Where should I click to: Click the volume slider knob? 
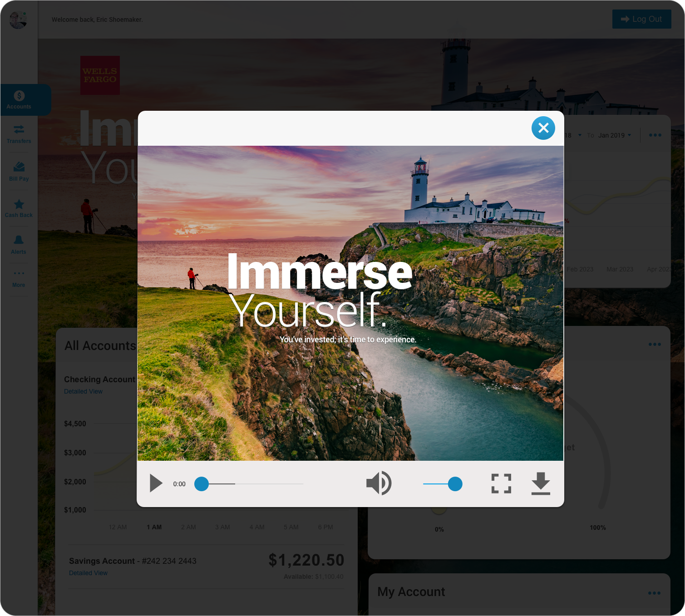click(455, 484)
